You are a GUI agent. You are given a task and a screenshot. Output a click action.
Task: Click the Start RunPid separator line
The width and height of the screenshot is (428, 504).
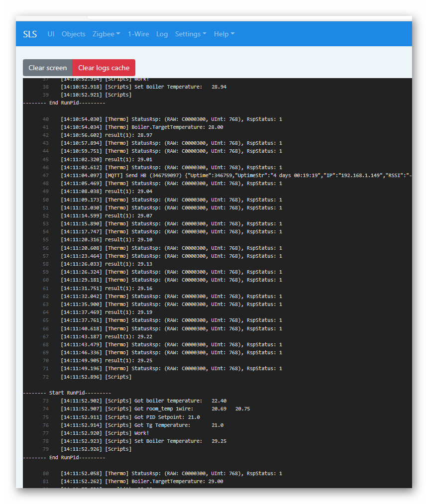pyautogui.click(x=67, y=393)
